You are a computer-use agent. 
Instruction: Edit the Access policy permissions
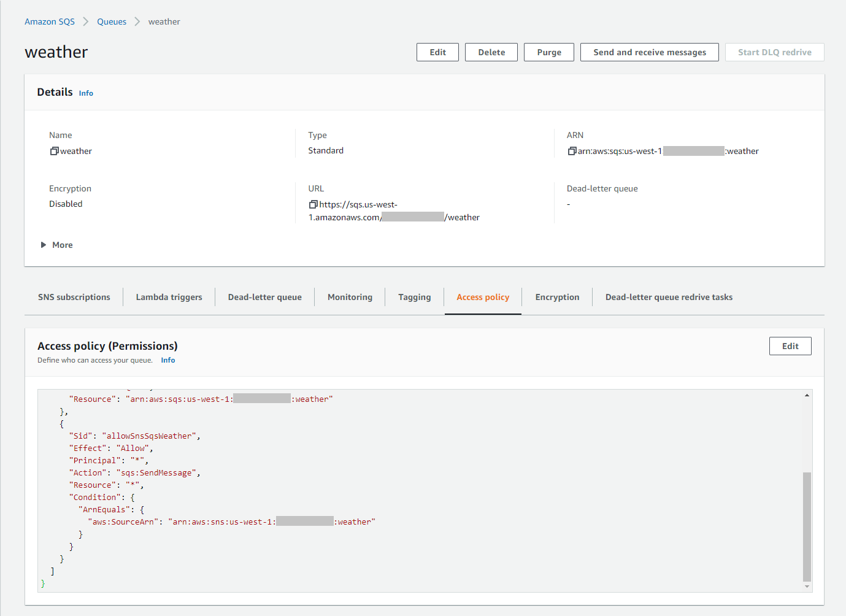(x=790, y=346)
